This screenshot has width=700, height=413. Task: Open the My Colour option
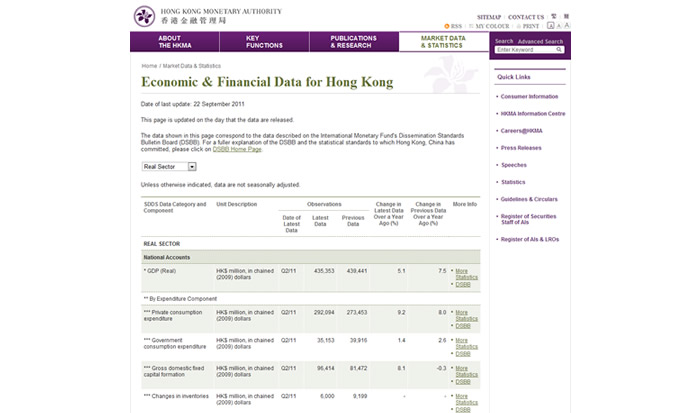point(489,26)
